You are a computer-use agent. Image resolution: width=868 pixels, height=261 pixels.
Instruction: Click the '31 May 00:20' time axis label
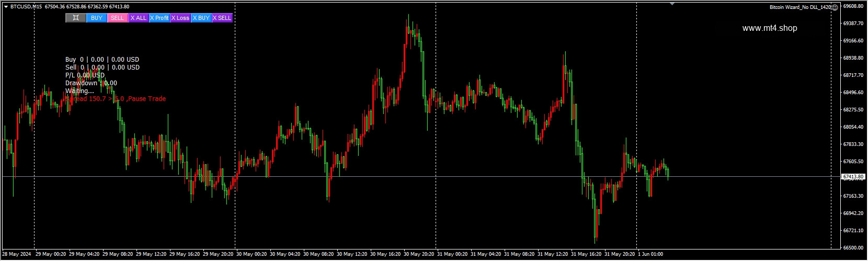pos(452,254)
